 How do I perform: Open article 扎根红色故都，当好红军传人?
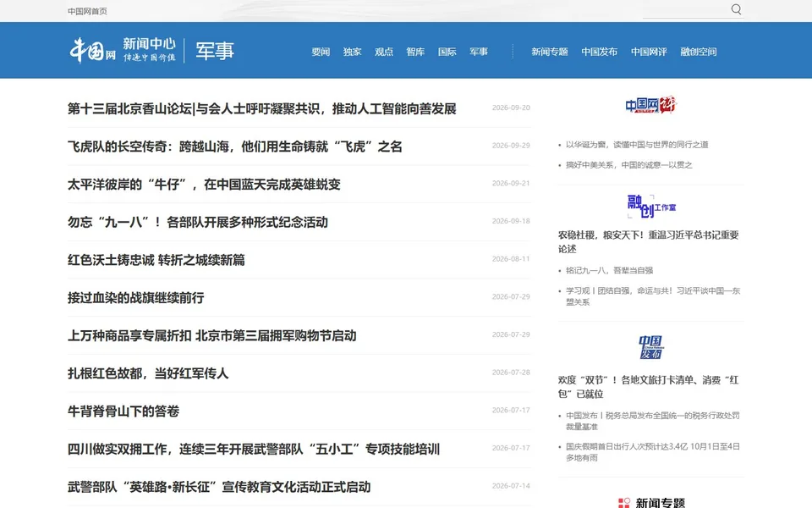(x=148, y=373)
